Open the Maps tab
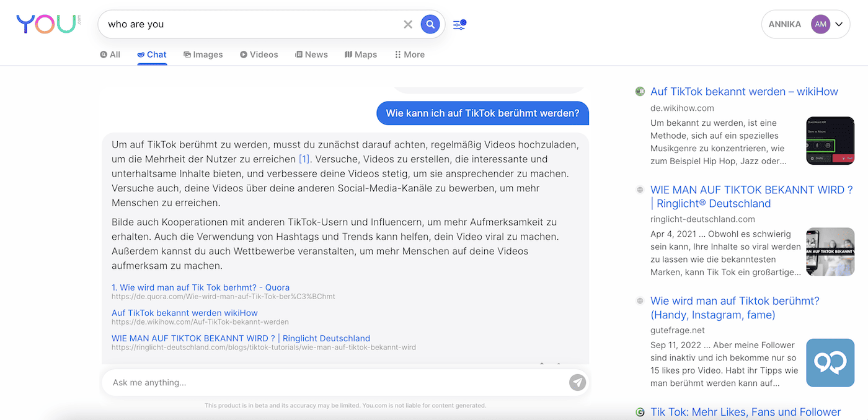 pos(361,55)
